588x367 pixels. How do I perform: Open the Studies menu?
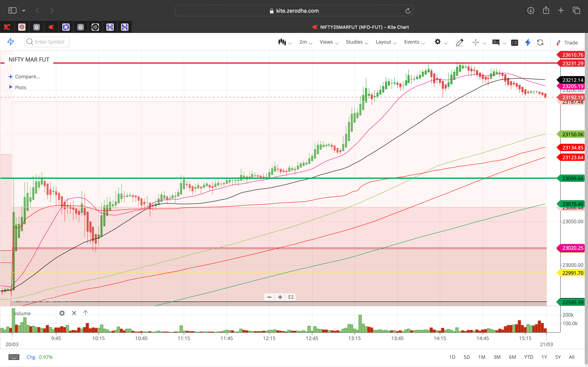point(354,42)
